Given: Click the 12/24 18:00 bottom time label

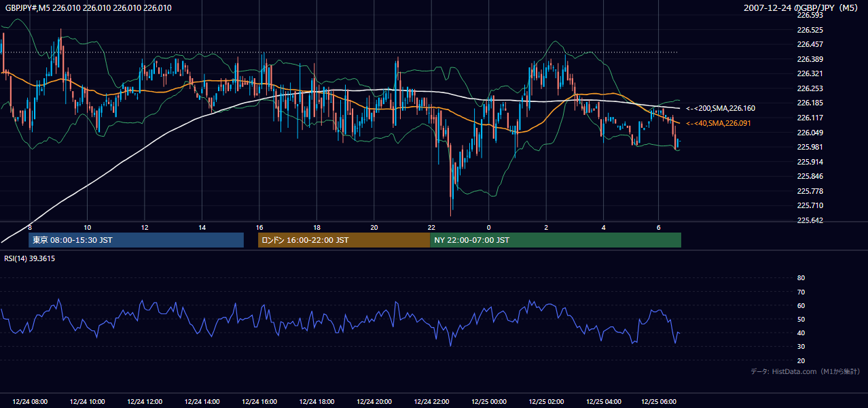Looking at the screenshot, I should click(317, 402).
